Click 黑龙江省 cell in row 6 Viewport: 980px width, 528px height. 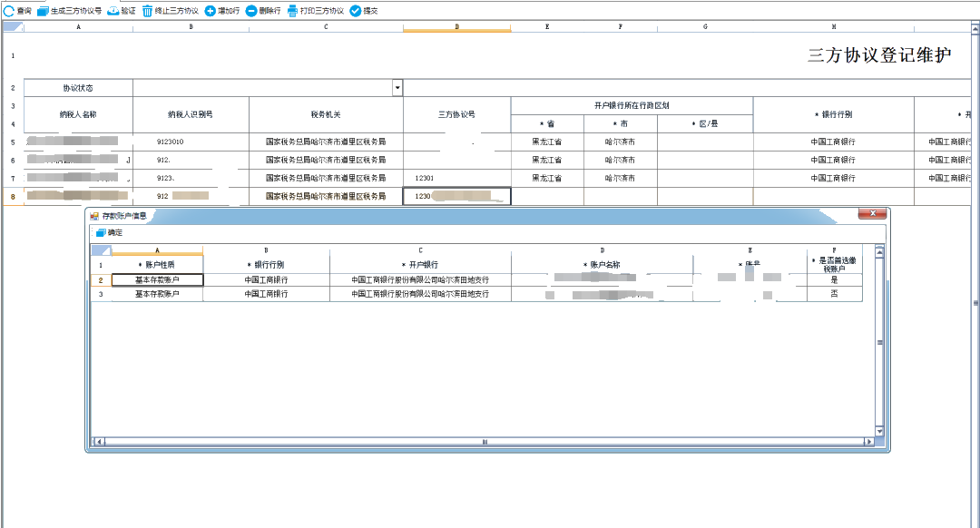click(547, 160)
